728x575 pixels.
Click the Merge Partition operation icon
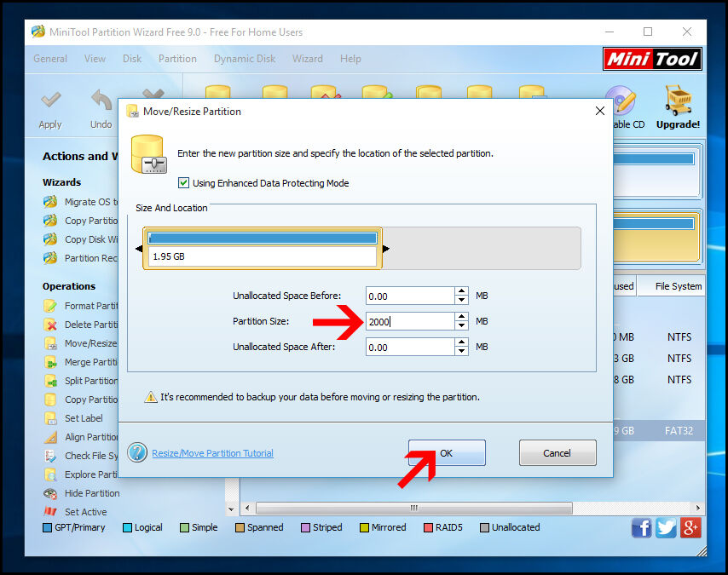50,362
